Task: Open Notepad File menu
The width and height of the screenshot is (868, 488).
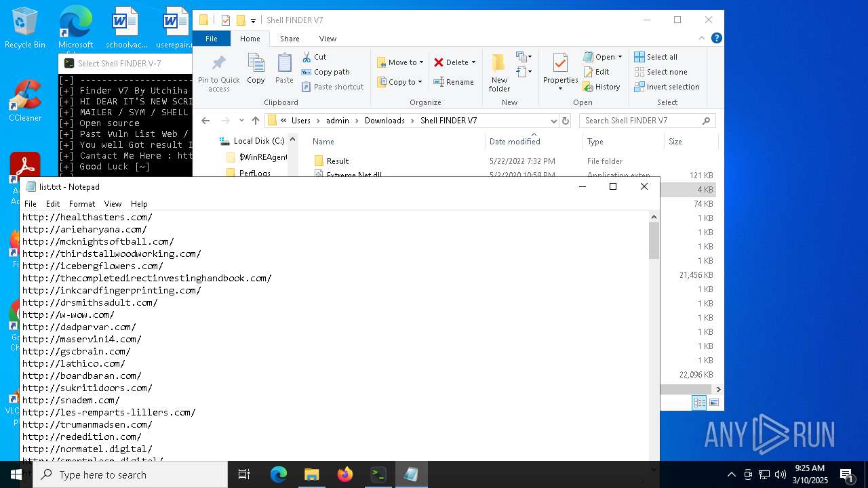Action: pos(31,204)
